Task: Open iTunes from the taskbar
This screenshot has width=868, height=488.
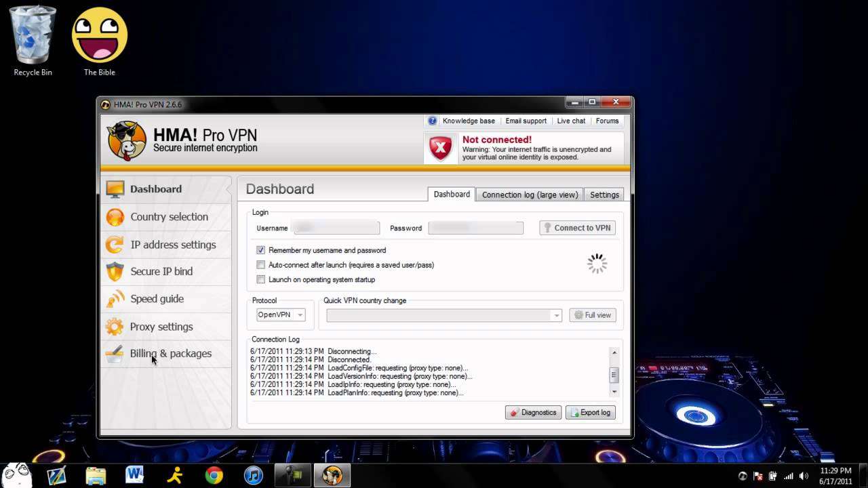Action: click(254, 476)
